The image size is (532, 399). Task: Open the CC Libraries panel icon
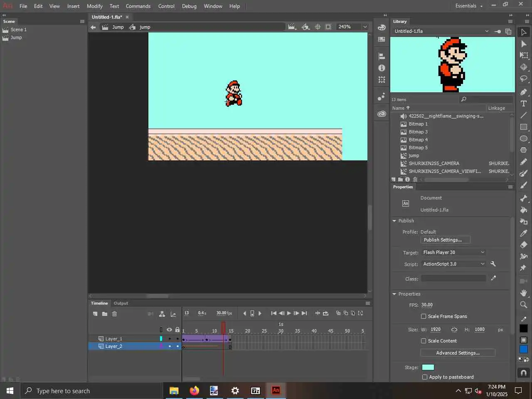pos(382,113)
